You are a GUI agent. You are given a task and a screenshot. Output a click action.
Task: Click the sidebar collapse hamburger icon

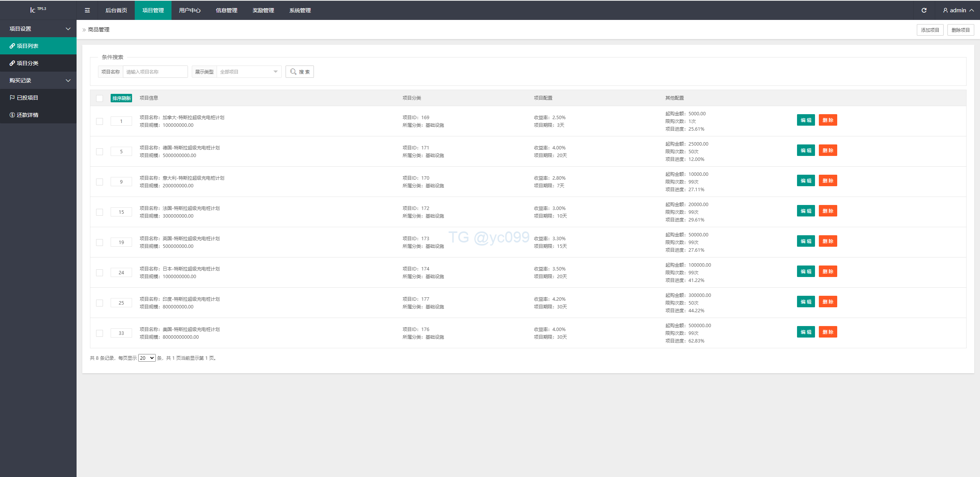coord(87,10)
